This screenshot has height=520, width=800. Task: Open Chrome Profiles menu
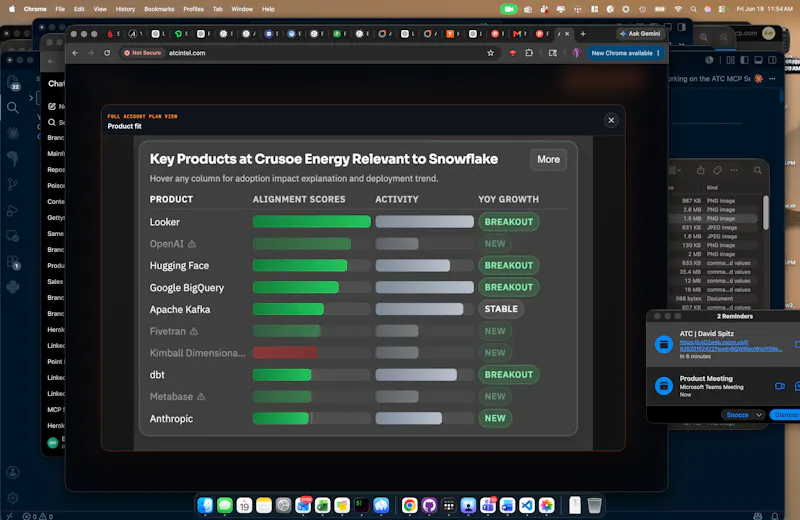[x=193, y=9]
